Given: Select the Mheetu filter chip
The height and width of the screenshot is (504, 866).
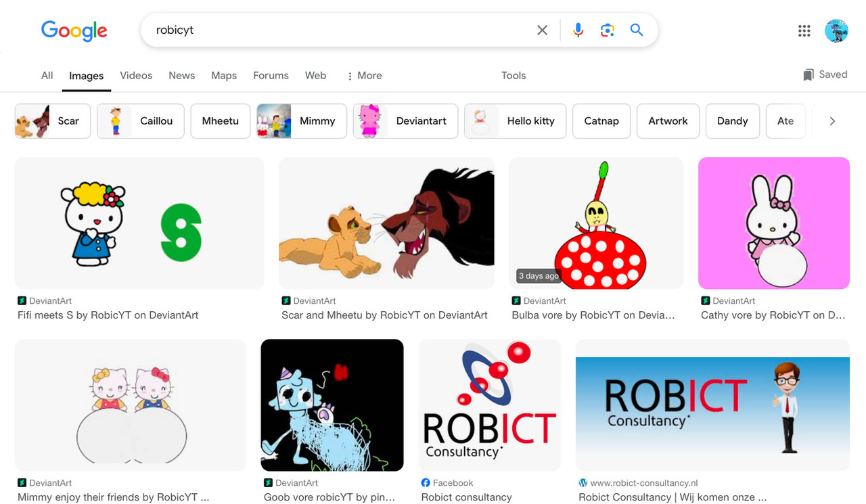Looking at the screenshot, I should [x=221, y=121].
